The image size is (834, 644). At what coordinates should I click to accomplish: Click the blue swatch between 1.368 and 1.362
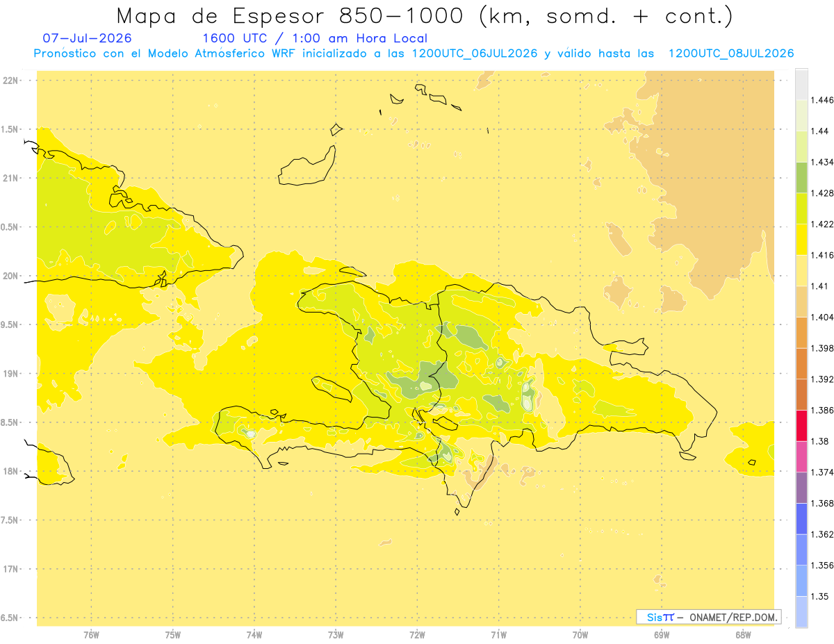pos(801,519)
